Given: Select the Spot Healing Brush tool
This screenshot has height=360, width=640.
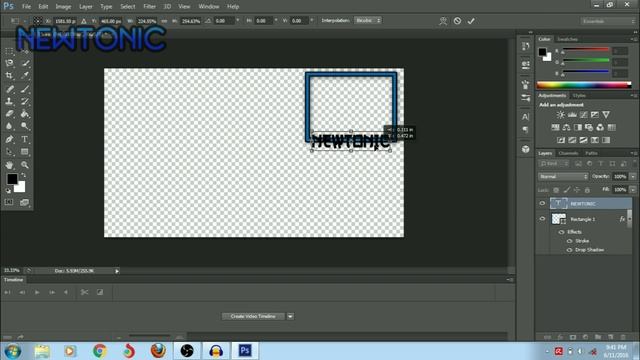Looking at the screenshot, I should (9, 89).
